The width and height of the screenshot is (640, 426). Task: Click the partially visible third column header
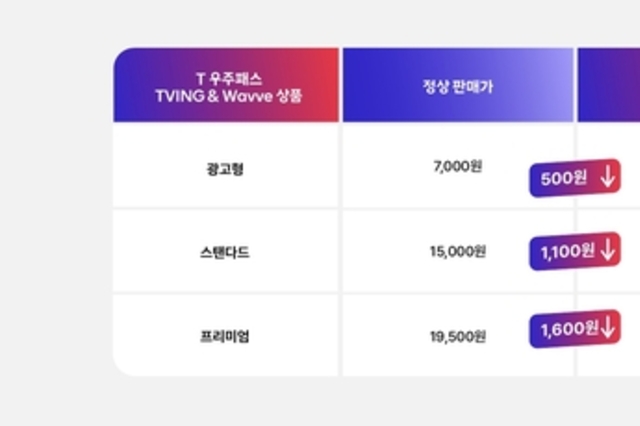coord(608,86)
